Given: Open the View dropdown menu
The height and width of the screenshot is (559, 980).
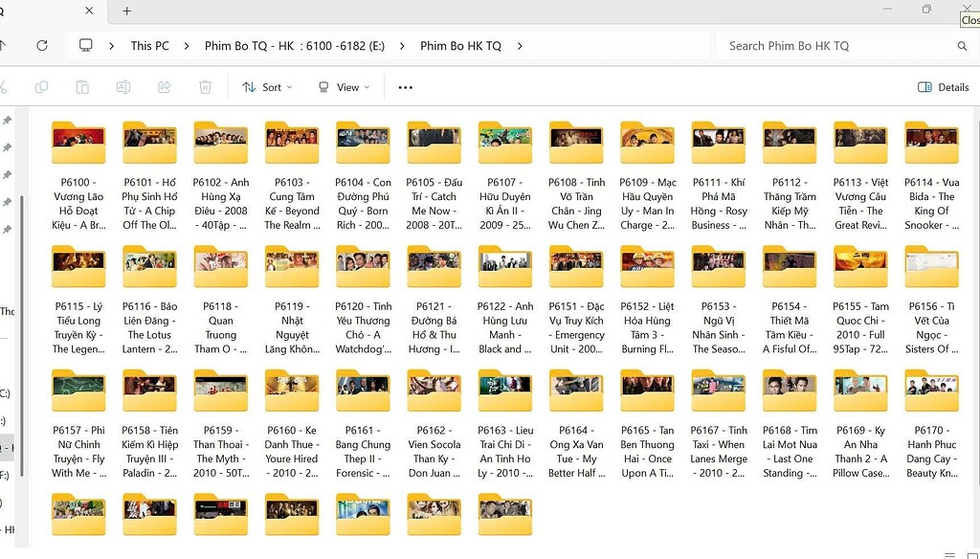Looking at the screenshot, I should tap(345, 87).
